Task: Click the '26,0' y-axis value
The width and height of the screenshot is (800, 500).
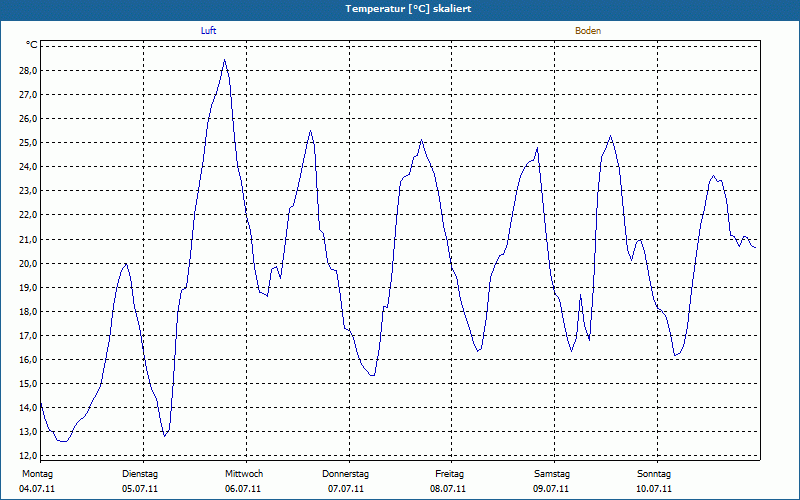Action: click(x=28, y=118)
